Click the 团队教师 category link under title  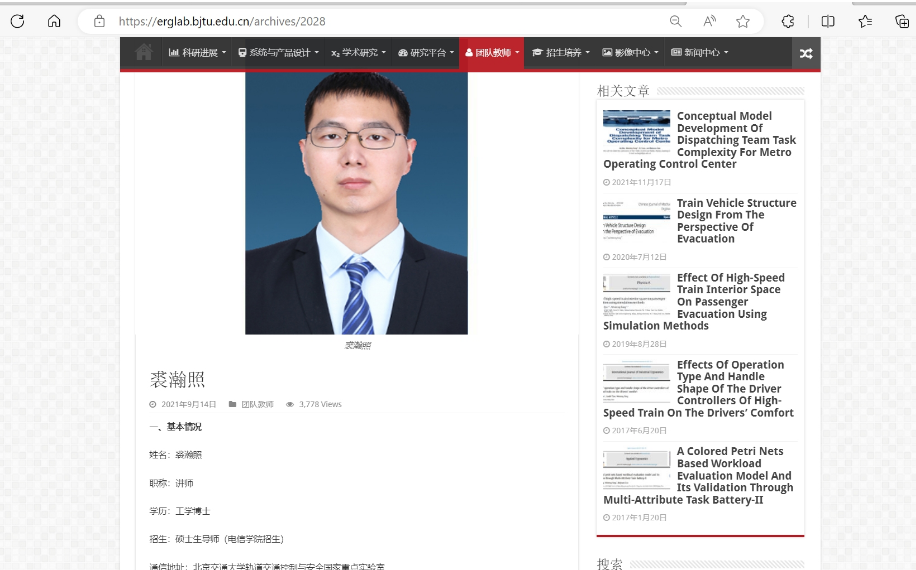(257, 405)
